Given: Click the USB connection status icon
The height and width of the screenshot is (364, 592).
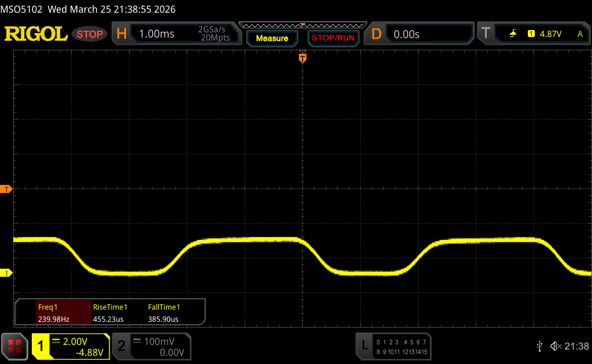Looking at the screenshot, I should coord(539,346).
